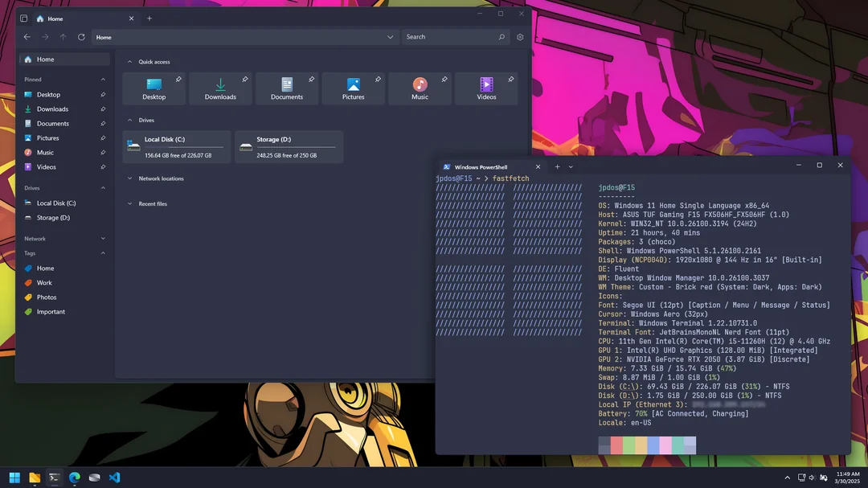Image resolution: width=868 pixels, height=488 pixels.
Task: Unpin the Desktop quick access card
Action: tap(178, 80)
